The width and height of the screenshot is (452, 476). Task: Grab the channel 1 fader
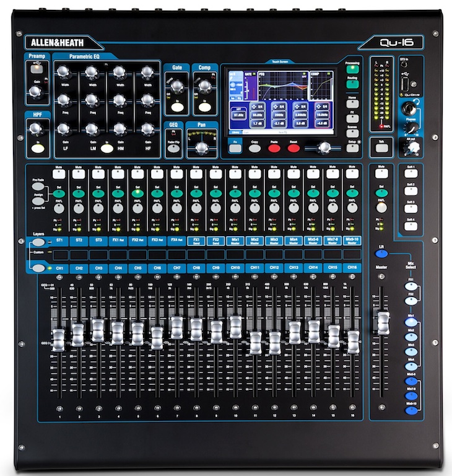59,340
